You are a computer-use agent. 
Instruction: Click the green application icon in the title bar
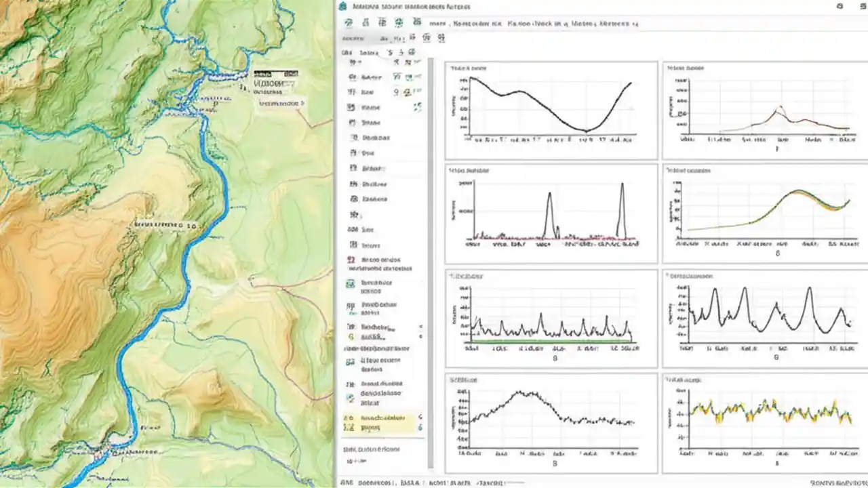[x=344, y=6]
